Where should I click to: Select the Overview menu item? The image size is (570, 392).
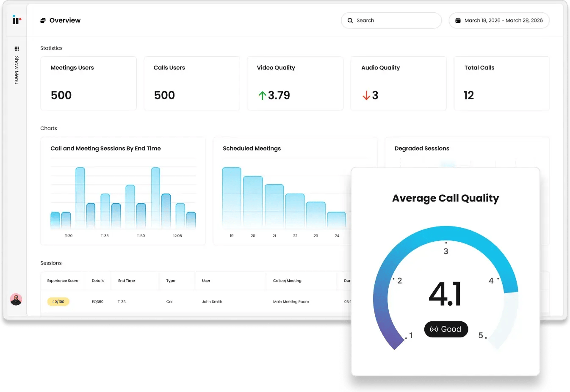tap(64, 20)
